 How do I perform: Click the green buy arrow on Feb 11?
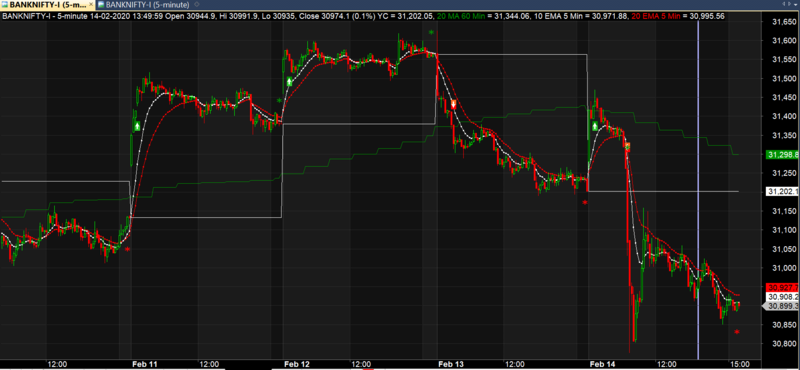(137, 126)
